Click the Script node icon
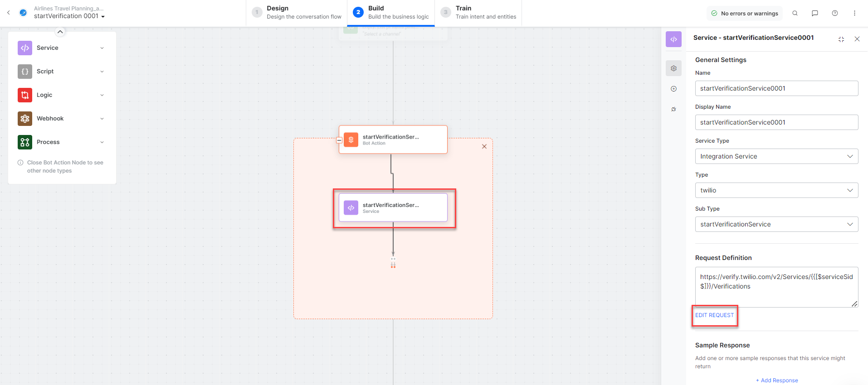Viewport: 868px width, 385px height. pyautogui.click(x=25, y=72)
